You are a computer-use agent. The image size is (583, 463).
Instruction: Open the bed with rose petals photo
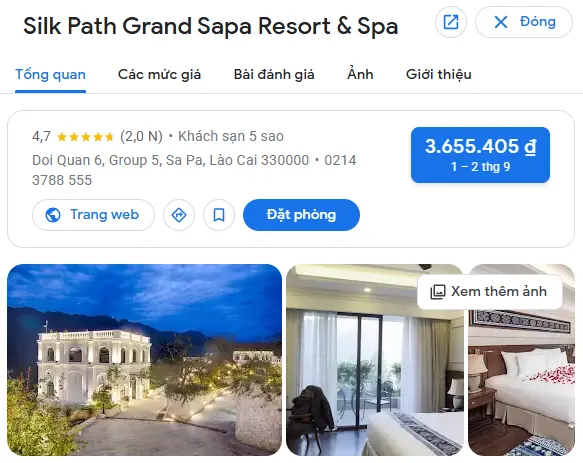coord(521,383)
